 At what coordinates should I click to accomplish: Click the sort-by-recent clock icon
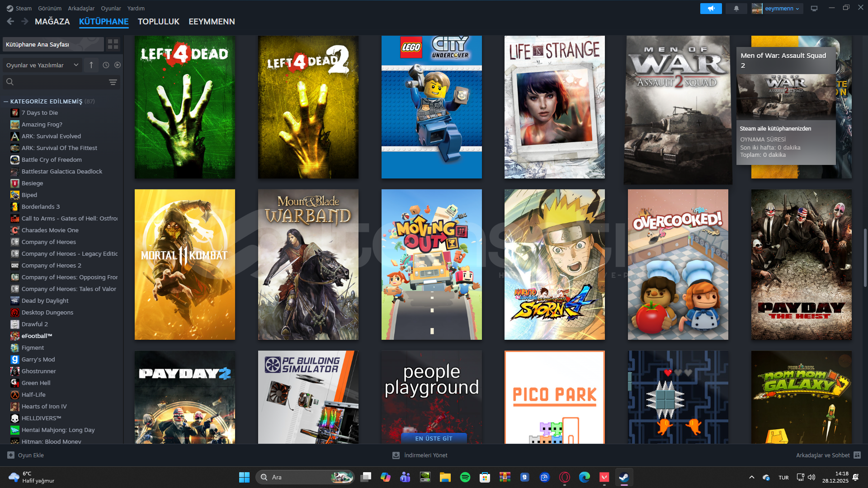[x=106, y=65]
